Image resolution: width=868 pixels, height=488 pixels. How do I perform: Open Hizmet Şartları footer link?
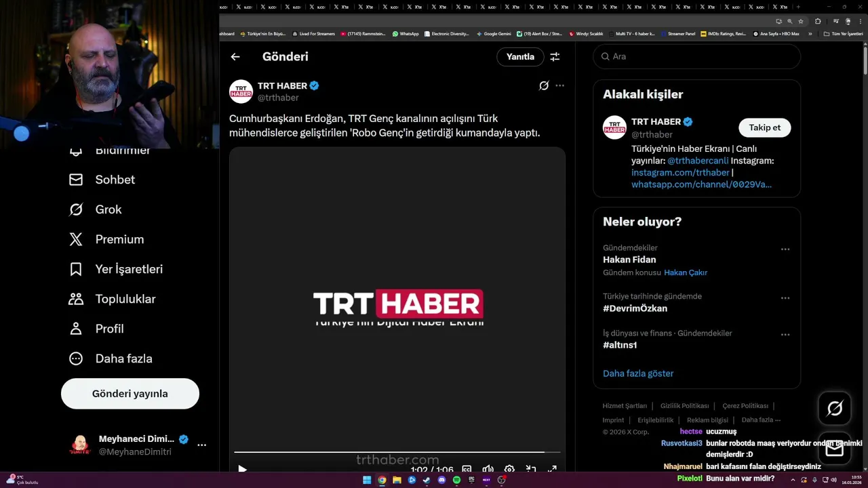coord(625,406)
